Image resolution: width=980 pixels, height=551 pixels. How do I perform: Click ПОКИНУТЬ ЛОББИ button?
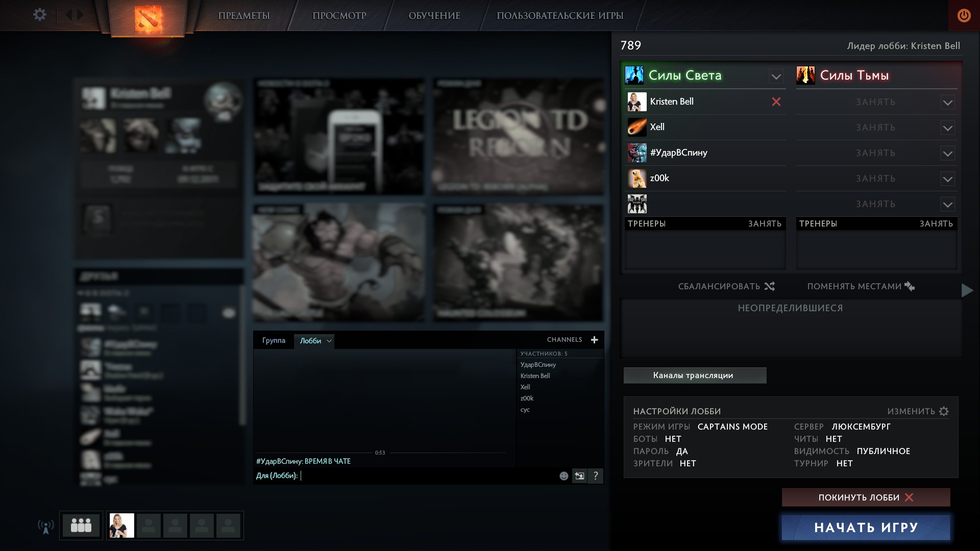tap(866, 497)
